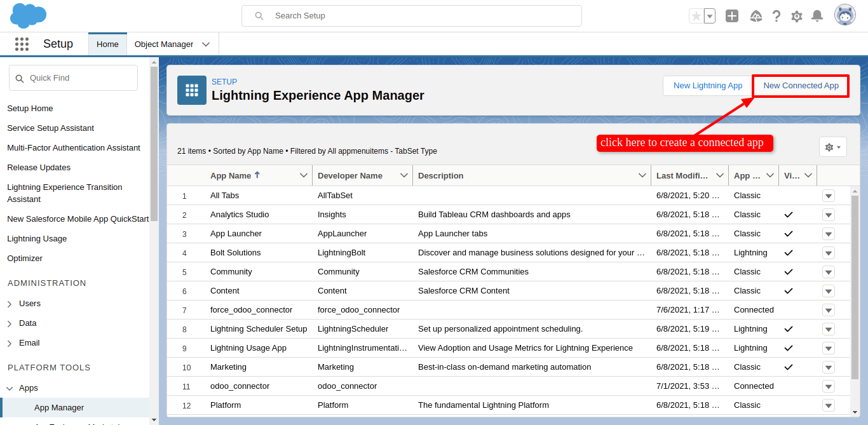Click the New Lightning App button

pyautogui.click(x=708, y=86)
